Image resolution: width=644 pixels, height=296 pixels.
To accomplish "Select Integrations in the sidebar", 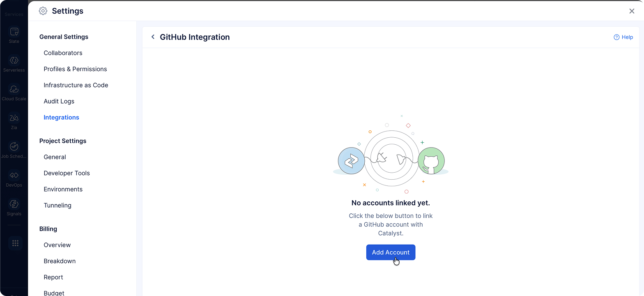I will coord(61,117).
